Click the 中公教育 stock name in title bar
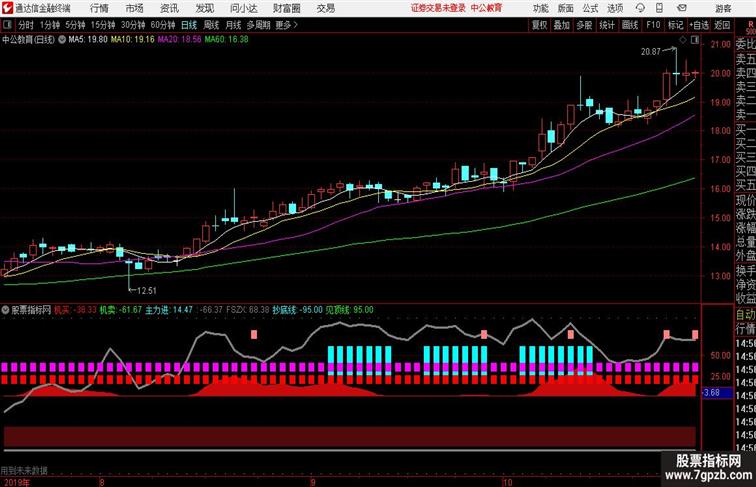 coord(486,8)
